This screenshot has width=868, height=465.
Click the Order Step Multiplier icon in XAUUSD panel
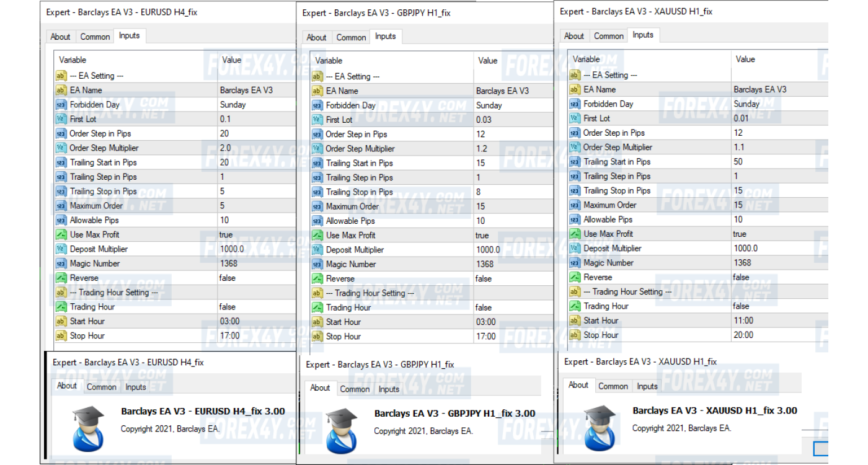(x=575, y=148)
